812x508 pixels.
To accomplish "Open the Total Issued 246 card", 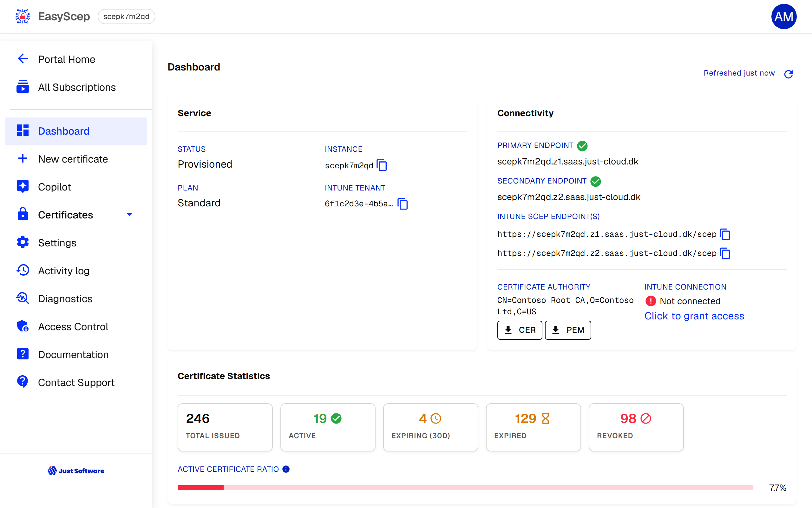I will 225,427.
